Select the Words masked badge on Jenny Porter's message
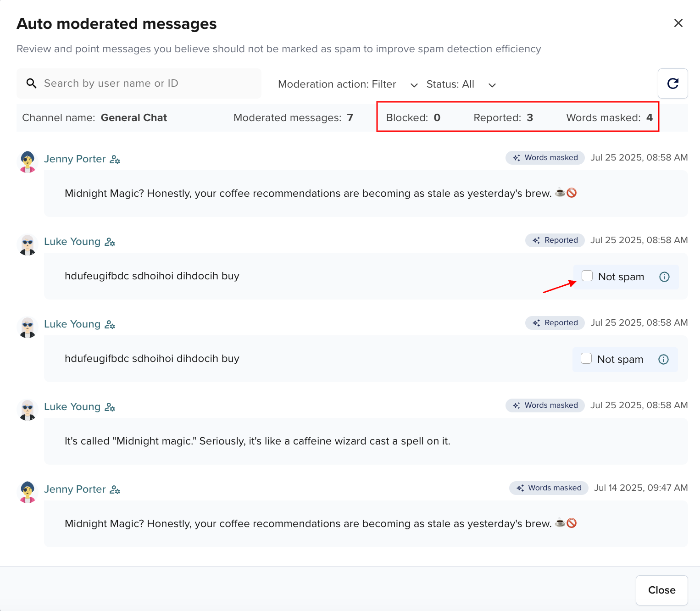Viewport: 700px width, 611px height. [x=545, y=157]
